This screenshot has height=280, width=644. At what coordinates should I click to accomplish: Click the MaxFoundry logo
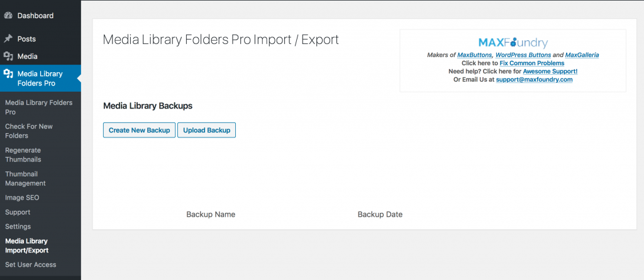click(x=513, y=43)
